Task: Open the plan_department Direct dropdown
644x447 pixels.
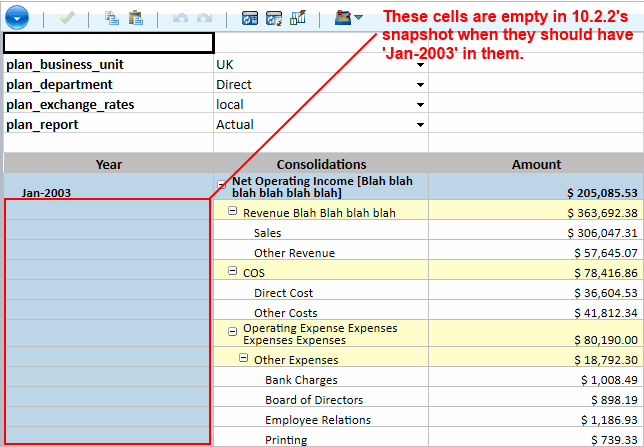Action: pos(420,85)
